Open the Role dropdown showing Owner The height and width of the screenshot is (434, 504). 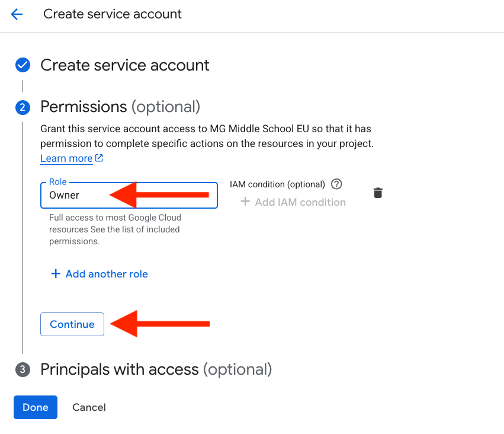pos(129,195)
